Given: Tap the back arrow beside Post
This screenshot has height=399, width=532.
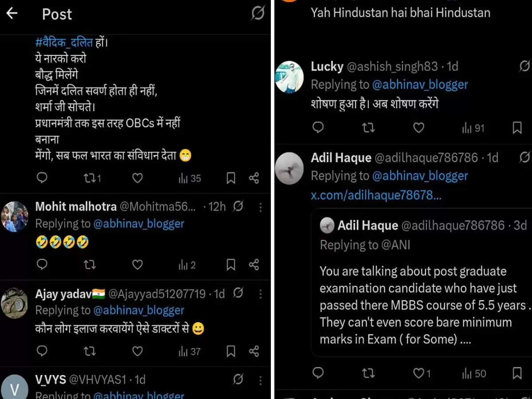Looking at the screenshot, I should point(12,13).
